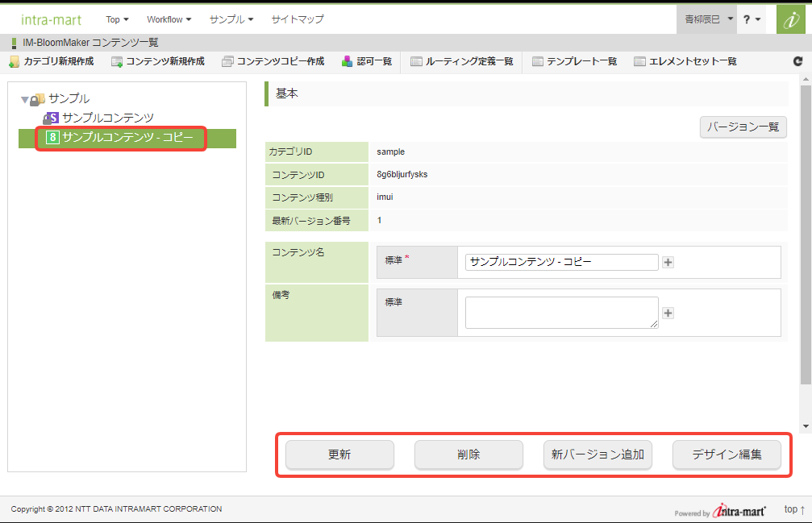Open the Top menu
Image resolution: width=812 pixels, height=523 pixels.
tap(117, 19)
